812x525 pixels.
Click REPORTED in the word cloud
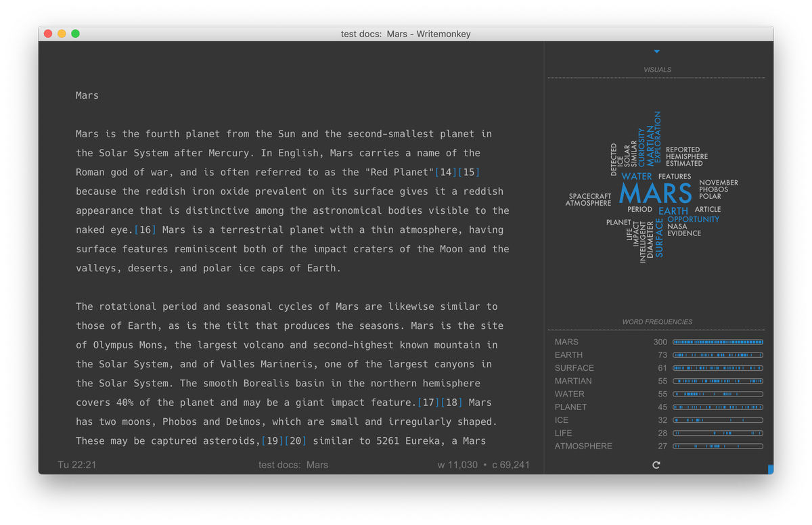point(683,150)
